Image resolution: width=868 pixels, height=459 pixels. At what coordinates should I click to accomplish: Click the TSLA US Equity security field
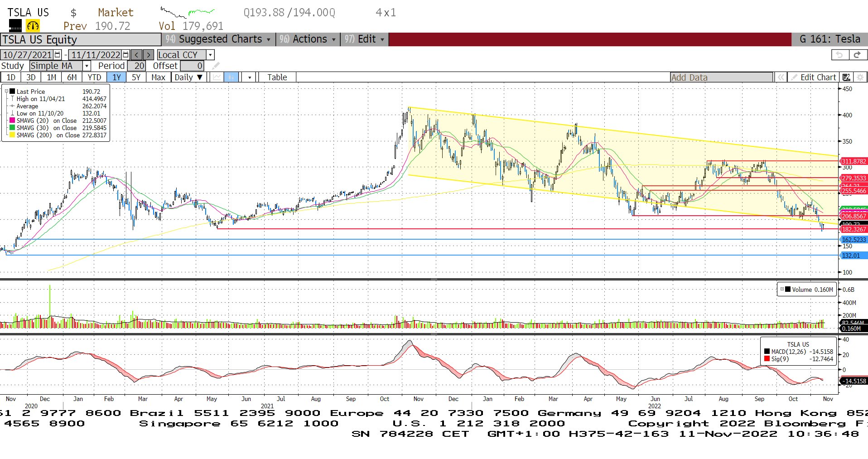[81, 39]
